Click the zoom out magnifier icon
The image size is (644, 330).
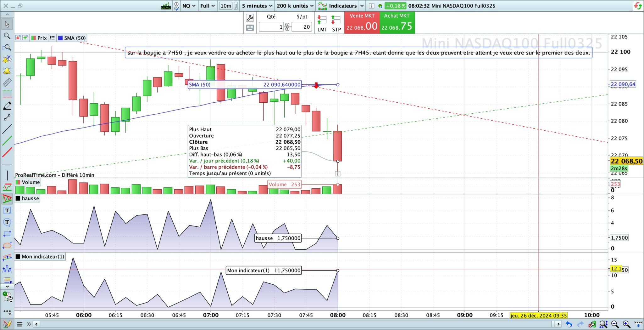(x=615, y=324)
